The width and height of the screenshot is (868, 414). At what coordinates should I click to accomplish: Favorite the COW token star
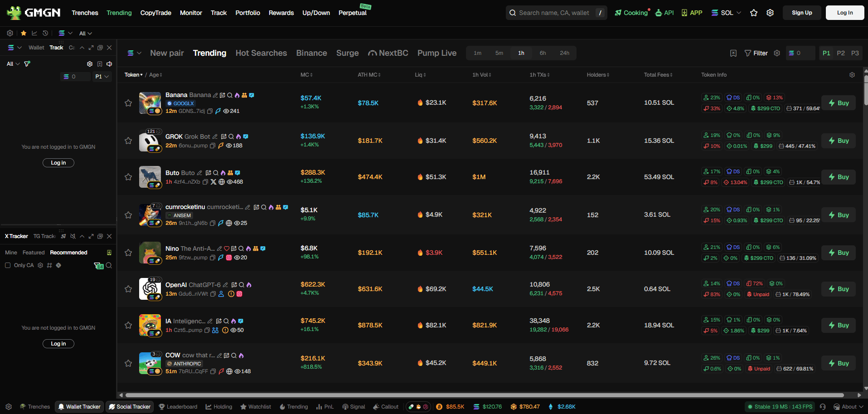coord(128,363)
